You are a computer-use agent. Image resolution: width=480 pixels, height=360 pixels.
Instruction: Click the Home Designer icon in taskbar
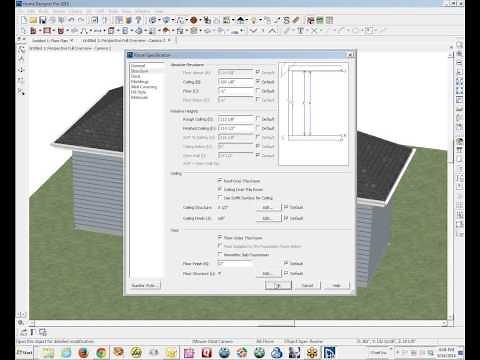tap(329, 352)
